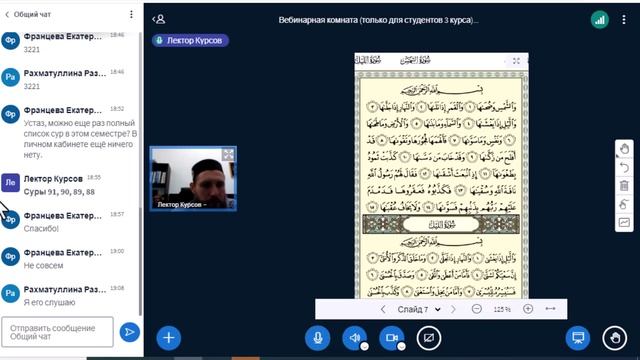640x360 pixels.
Task: Open the blue plus actions button
Action: tap(169, 338)
